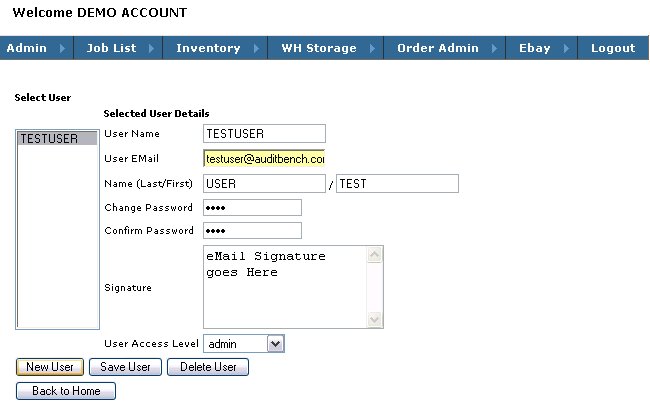Image resolution: width=650 pixels, height=414 pixels.
Task: Click the Delete User button
Action: pyautogui.click(x=208, y=367)
